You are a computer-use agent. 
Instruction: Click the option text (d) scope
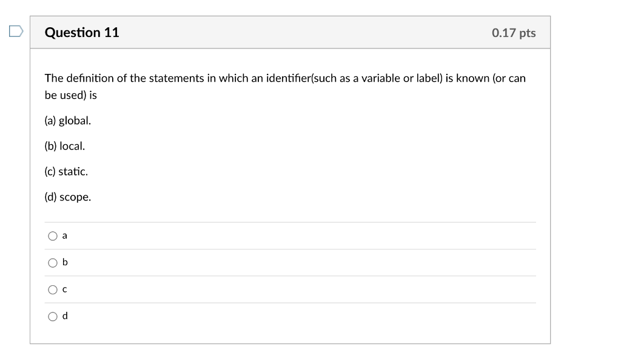67,197
